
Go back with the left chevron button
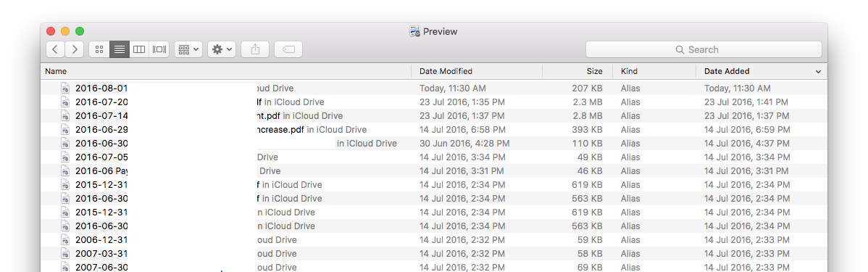[x=55, y=49]
